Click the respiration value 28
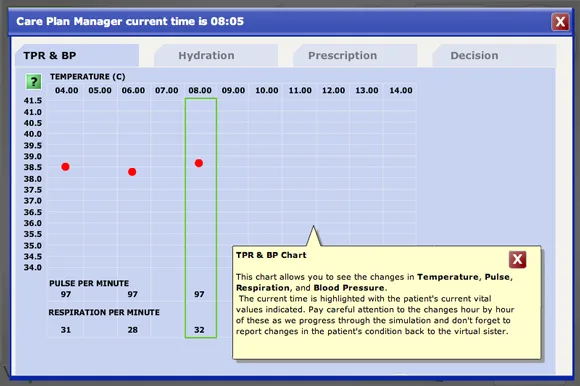Image resolution: width=580 pixels, height=386 pixels. click(x=132, y=330)
